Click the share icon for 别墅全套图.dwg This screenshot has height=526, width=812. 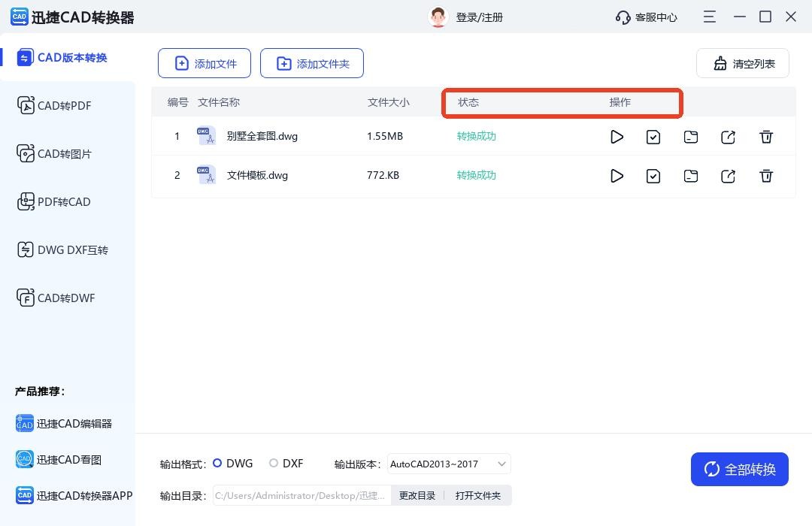[x=728, y=137]
